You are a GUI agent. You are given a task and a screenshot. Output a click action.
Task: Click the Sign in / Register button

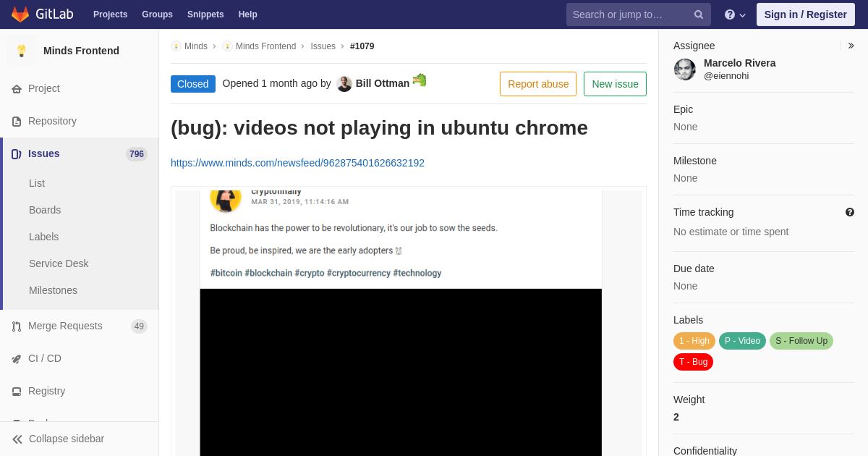[x=806, y=14]
